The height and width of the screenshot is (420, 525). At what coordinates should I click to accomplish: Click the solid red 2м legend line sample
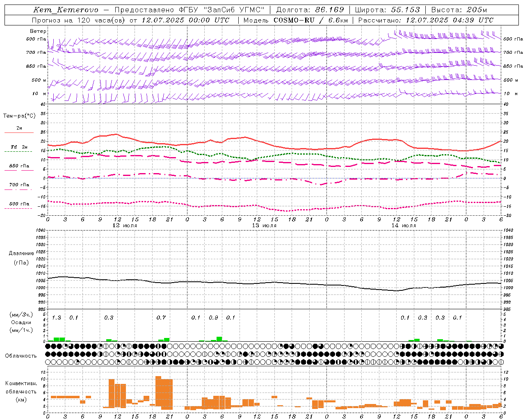[x=19, y=132]
